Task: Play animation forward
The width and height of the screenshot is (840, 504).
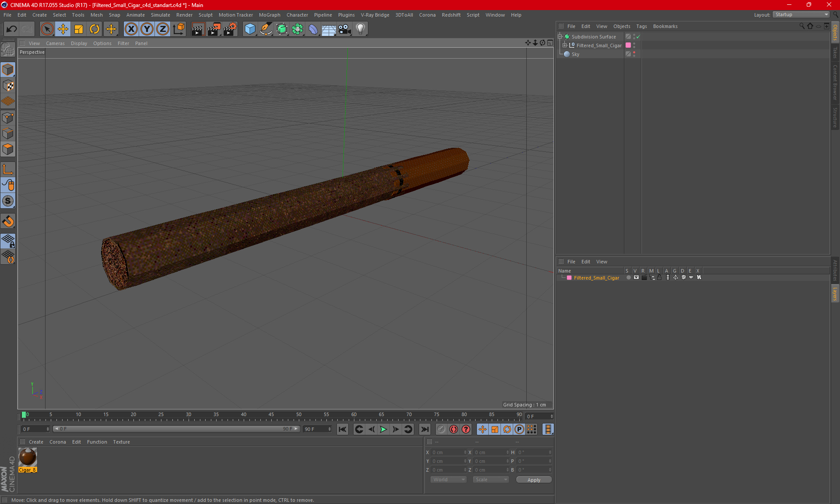Action: pos(383,429)
